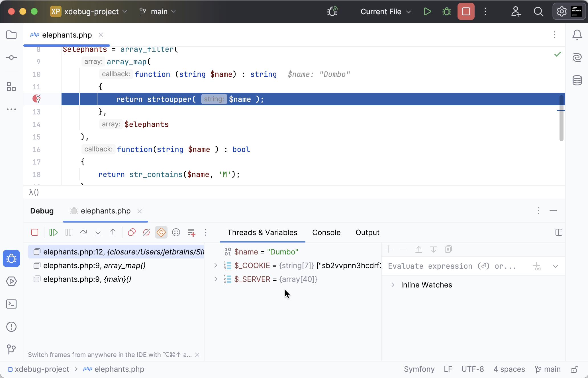Image resolution: width=588 pixels, height=378 pixels.
Task: Add a new watch expression
Action: [389, 249]
